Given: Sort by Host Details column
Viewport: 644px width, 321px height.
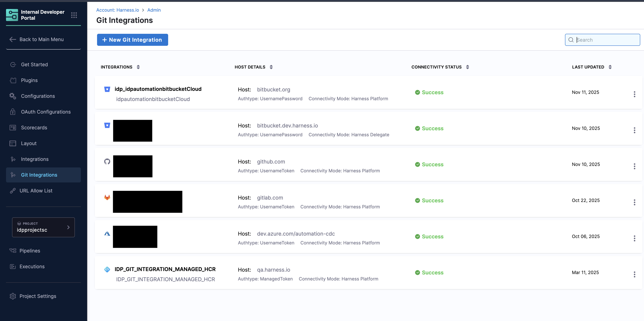Looking at the screenshot, I should (271, 67).
